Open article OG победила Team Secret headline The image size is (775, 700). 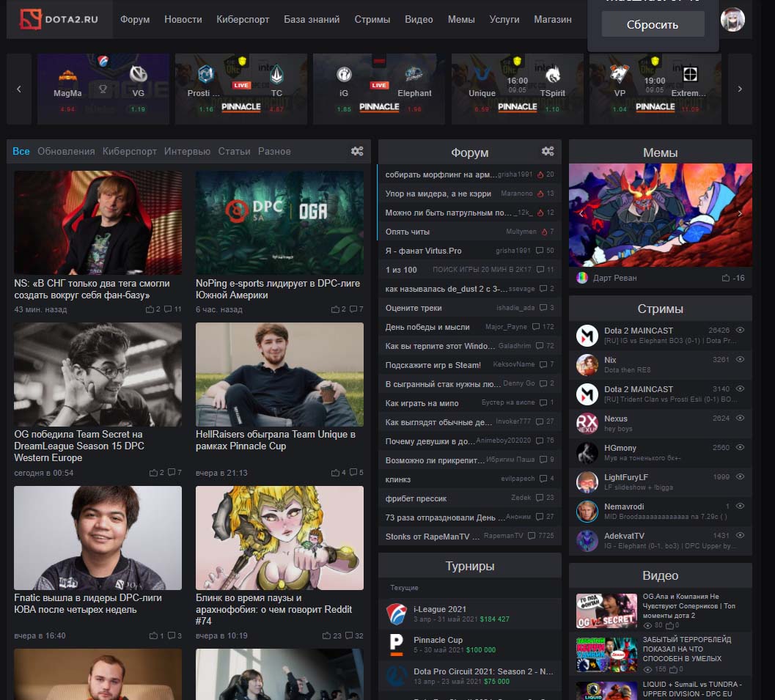click(79, 446)
